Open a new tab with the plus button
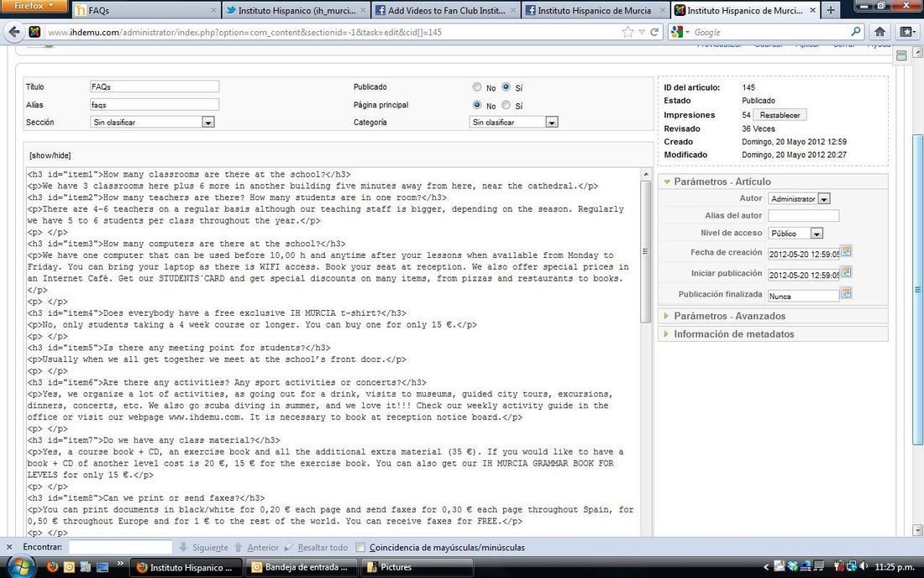Viewport: 924px width, 578px height. click(830, 10)
